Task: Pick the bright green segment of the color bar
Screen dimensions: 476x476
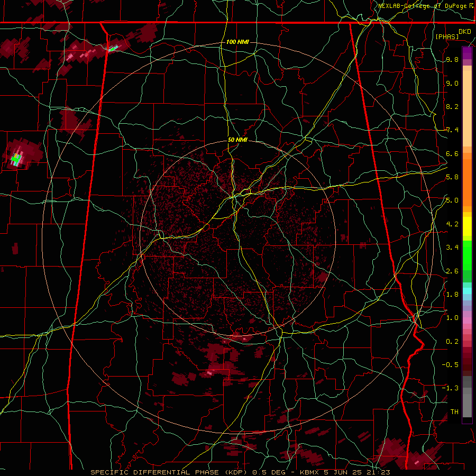Action: 467,255
